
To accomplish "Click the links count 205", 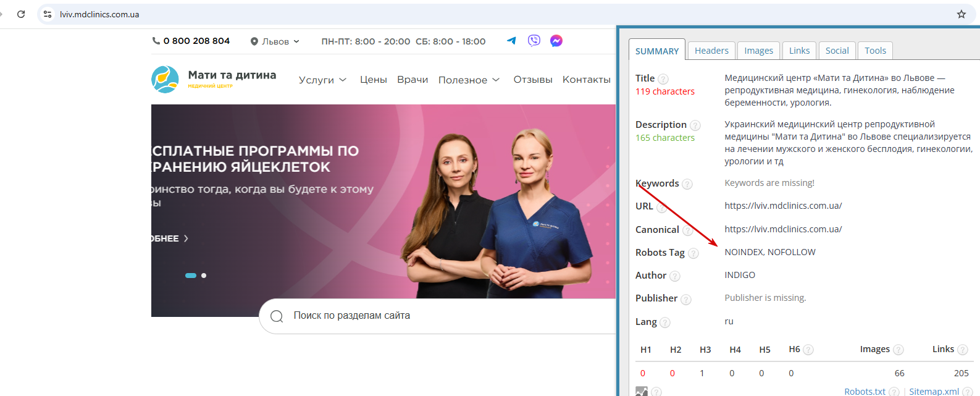I will (x=961, y=373).
